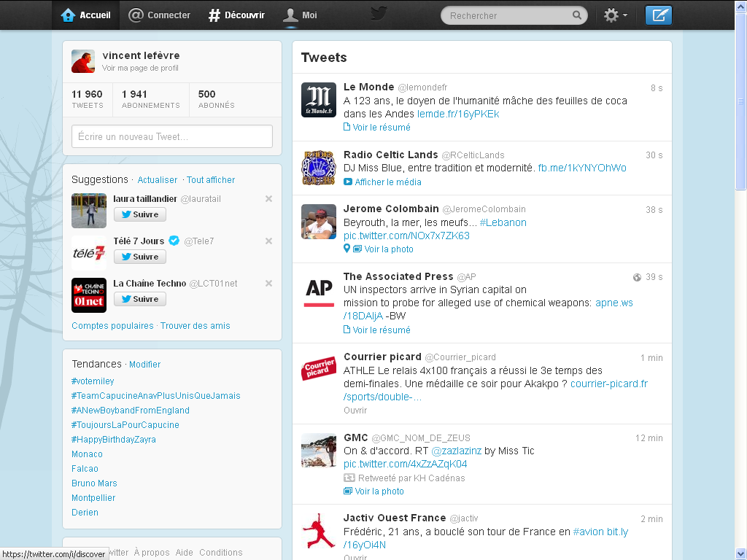Image resolution: width=747 pixels, height=560 pixels.
Task: Click the GMC avatar thumbnail
Action: tap(319, 451)
